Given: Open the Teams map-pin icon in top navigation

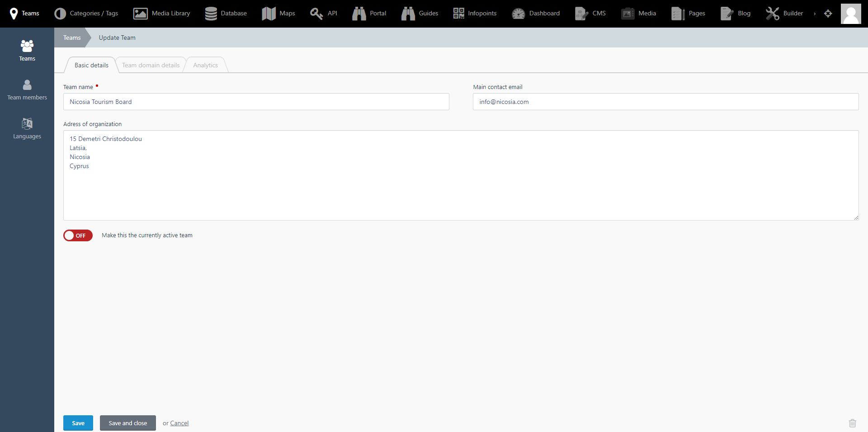Looking at the screenshot, I should (x=14, y=14).
